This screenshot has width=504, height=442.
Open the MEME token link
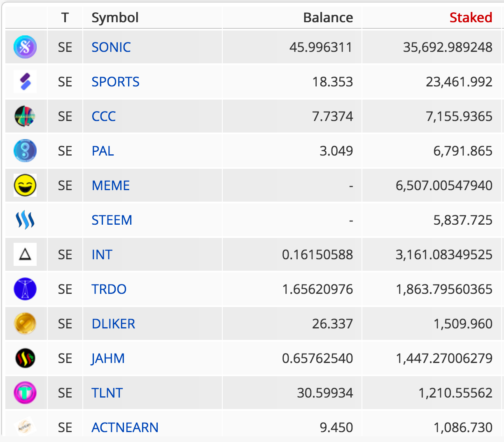pos(111,186)
